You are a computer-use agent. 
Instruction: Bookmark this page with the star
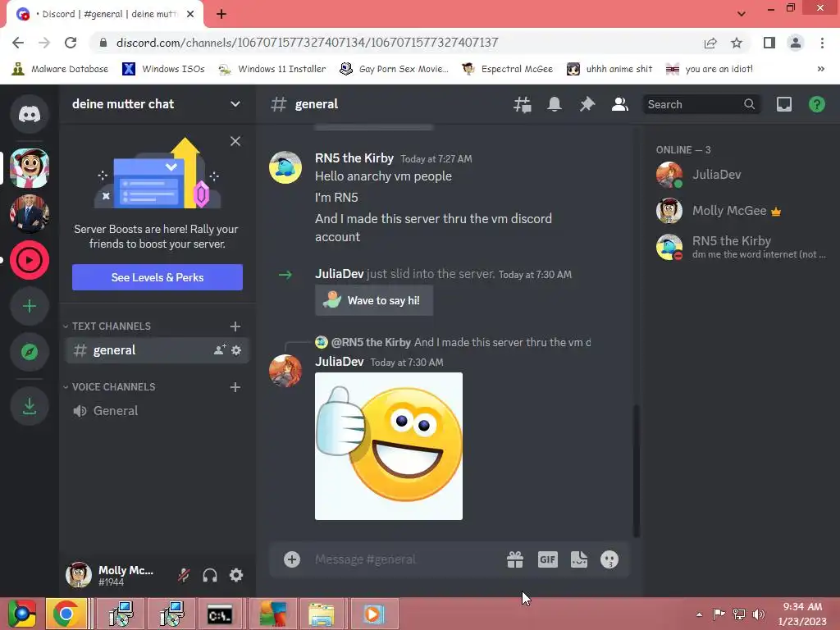(737, 43)
